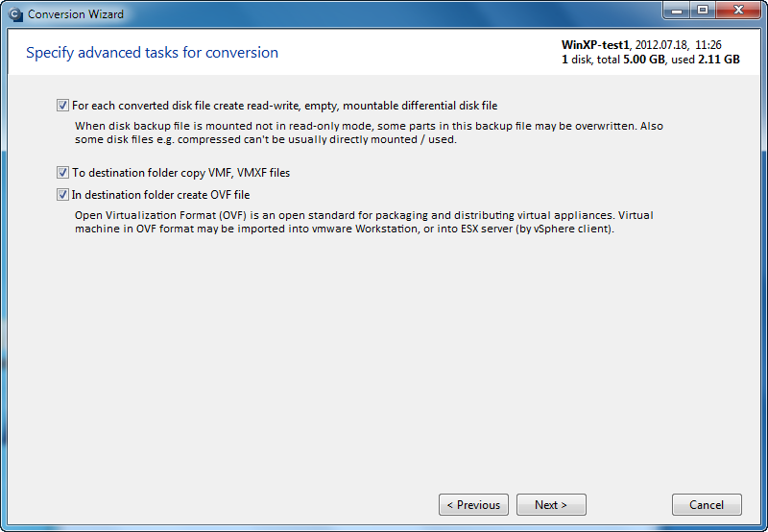Toggle the copy VMF, VMXF files checkbox
Image resolution: width=768 pixels, height=532 pixels.
point(62,173)
